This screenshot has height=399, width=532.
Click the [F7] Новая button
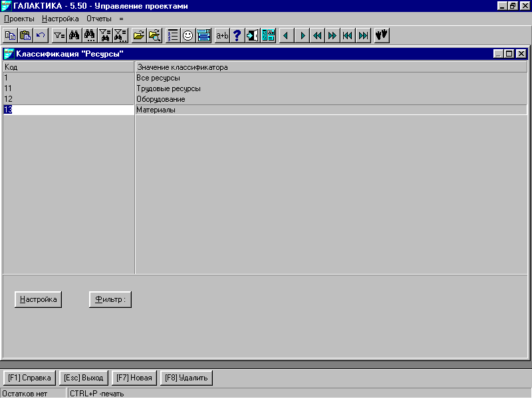pyautogui.click(x=134, y=378)
